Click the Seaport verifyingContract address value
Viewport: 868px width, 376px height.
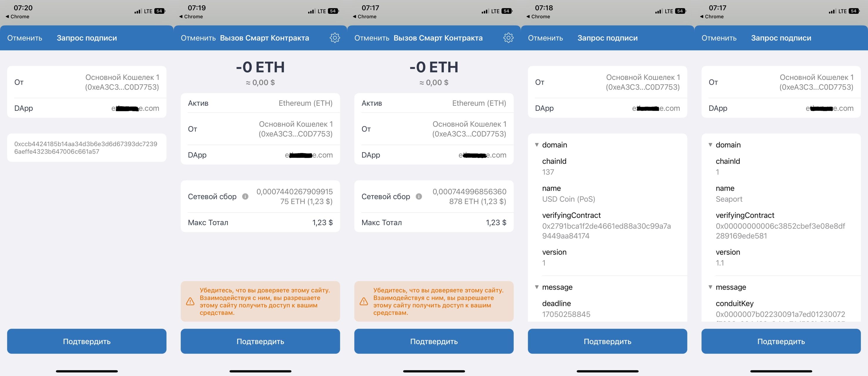(780, 231)
